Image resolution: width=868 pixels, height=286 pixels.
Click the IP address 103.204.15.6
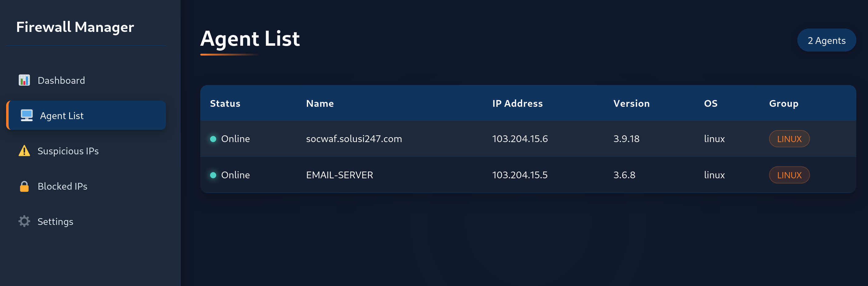click(520, 139)
